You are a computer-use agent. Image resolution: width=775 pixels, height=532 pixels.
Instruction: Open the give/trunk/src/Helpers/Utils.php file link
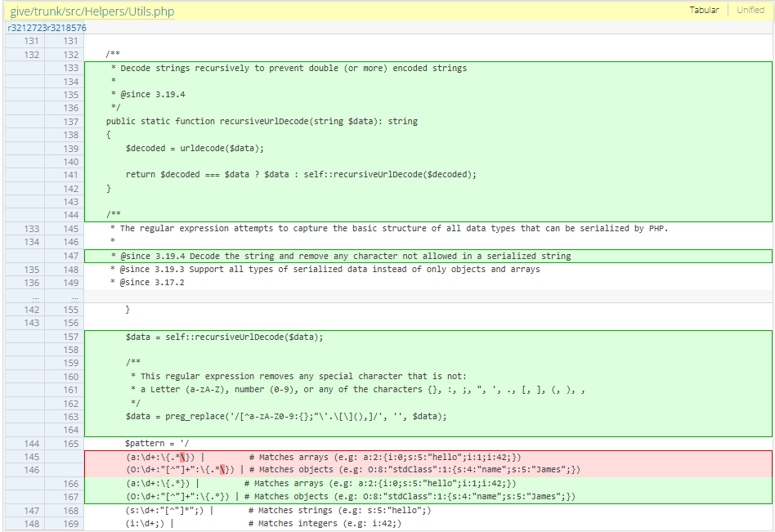[92, 11]
